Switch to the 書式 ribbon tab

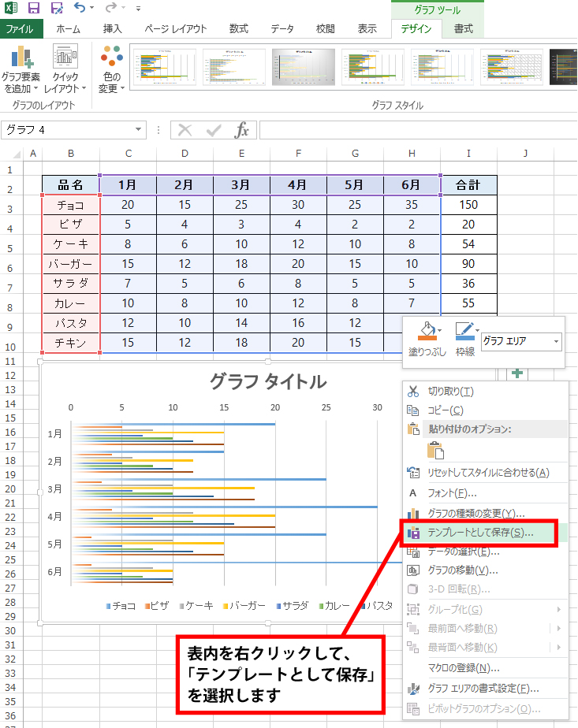tap(463, 29)
